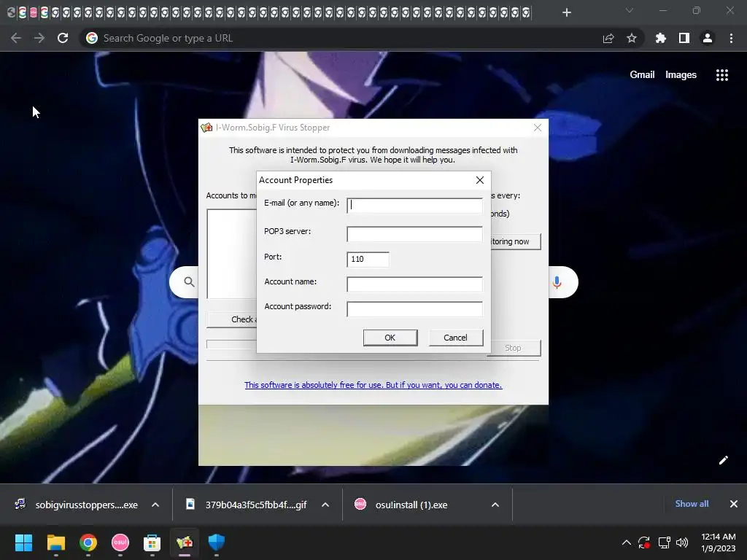This screenshot has height=560, width=747.
Task: Confirm Account Properties with OK
Action: coord(390,338)
